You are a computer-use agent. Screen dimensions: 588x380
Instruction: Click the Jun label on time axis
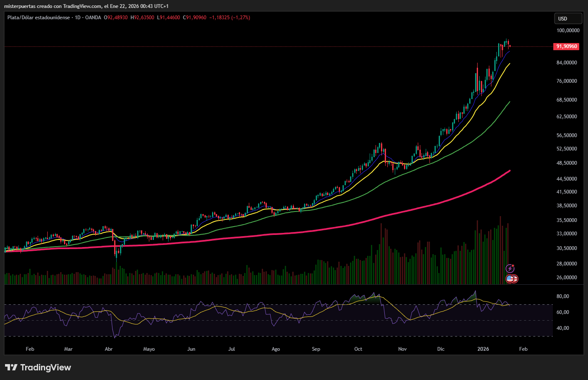coord(191,349)
